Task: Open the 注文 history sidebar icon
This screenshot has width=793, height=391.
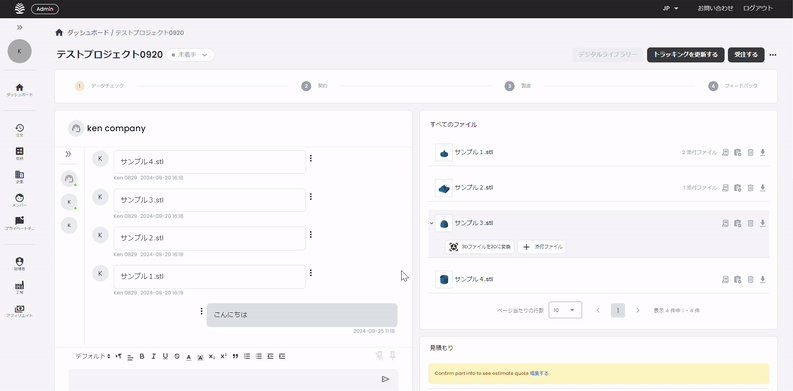Action: point(19,130)
